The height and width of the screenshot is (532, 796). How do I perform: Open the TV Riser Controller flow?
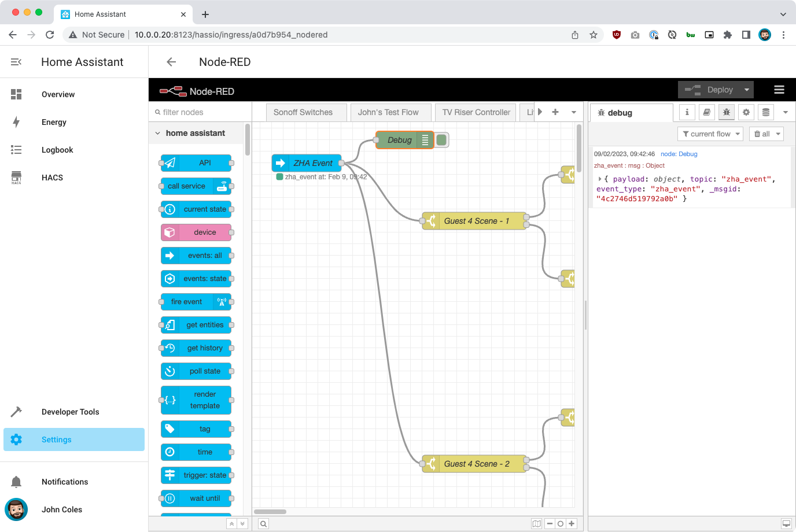[475, 112]
